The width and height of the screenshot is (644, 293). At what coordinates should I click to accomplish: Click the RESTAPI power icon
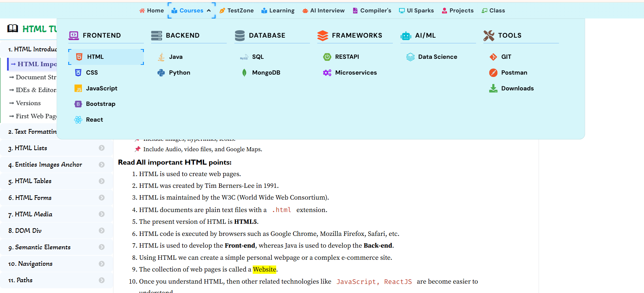(327, 57)
